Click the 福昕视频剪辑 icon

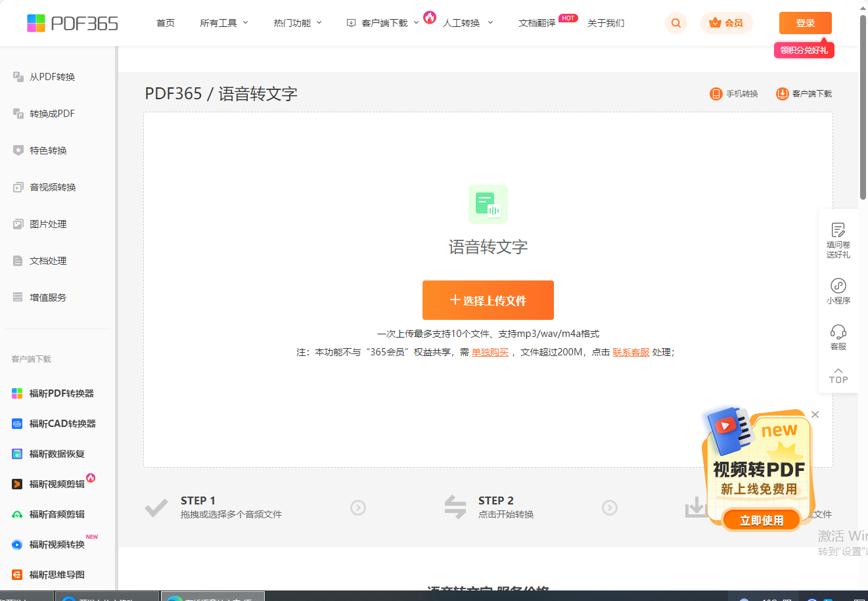17,484
